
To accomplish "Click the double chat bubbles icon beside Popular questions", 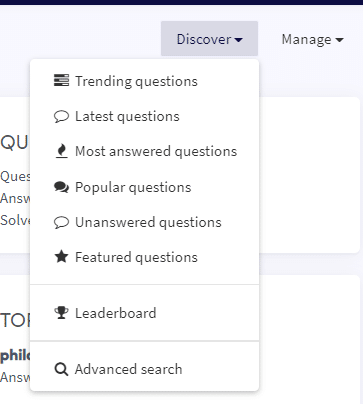I will click(61, 187).
